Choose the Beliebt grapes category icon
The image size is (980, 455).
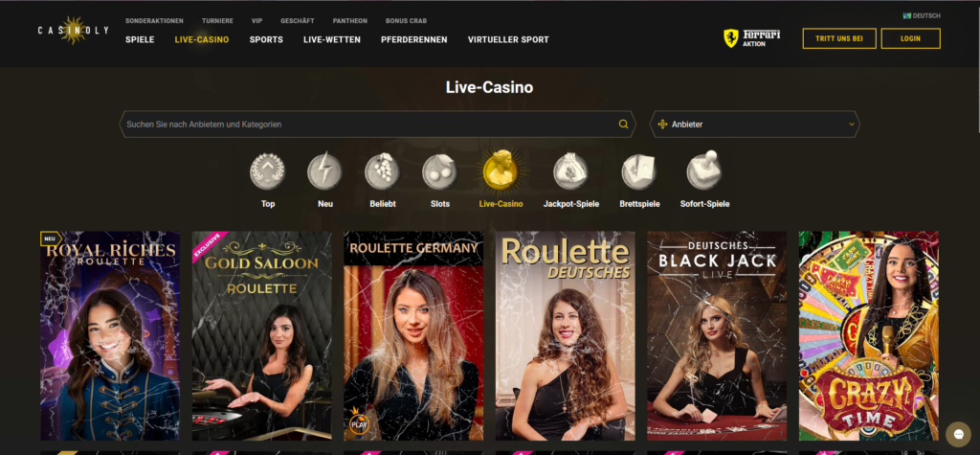[x=383, y=171]
